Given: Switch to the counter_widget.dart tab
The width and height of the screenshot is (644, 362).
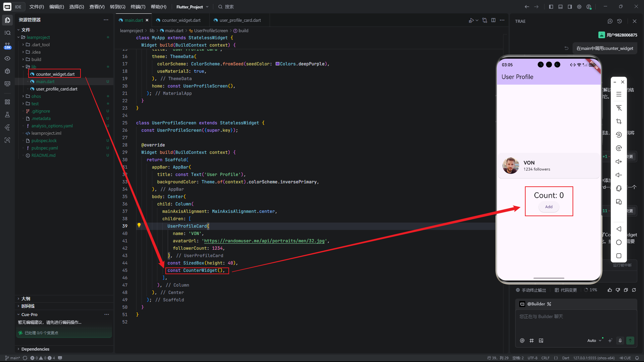Looking at the screenshot, I should click(x=181, y=20).
